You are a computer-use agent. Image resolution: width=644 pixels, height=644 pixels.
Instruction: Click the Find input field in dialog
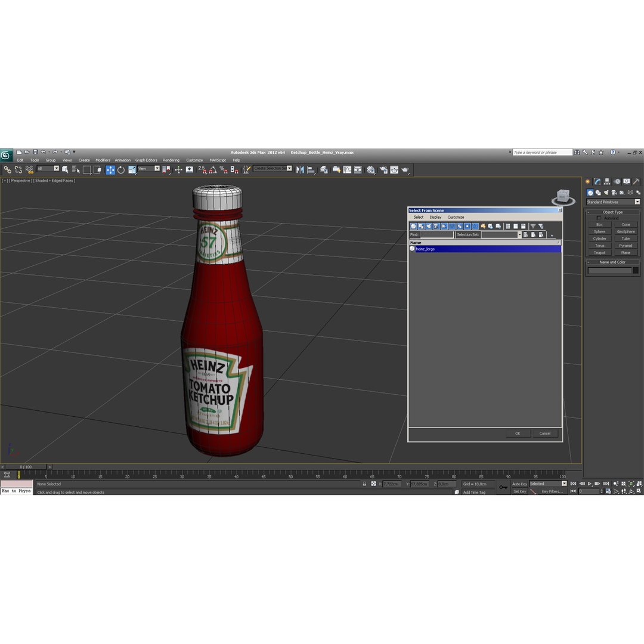pyautogui.click(x=436, y=234)
